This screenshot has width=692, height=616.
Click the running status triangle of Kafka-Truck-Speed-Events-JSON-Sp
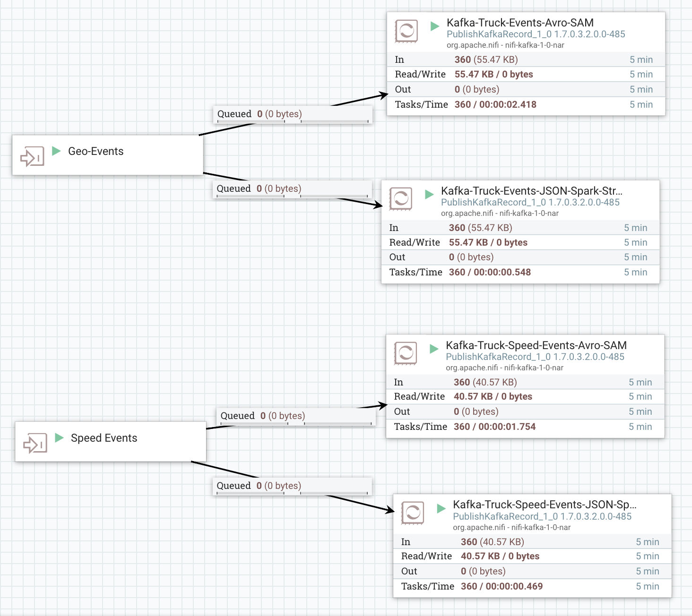441,508
